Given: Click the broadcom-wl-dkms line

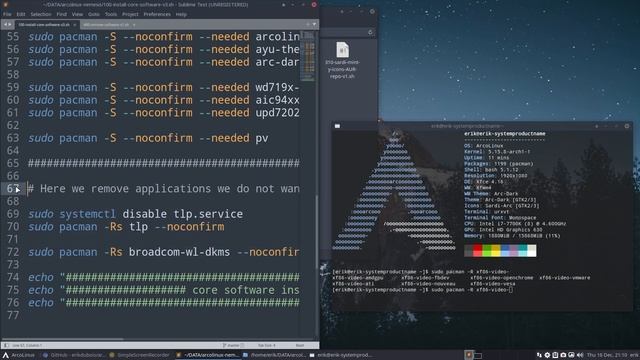Looking at the screenshot, I should [x=164, y=252].
